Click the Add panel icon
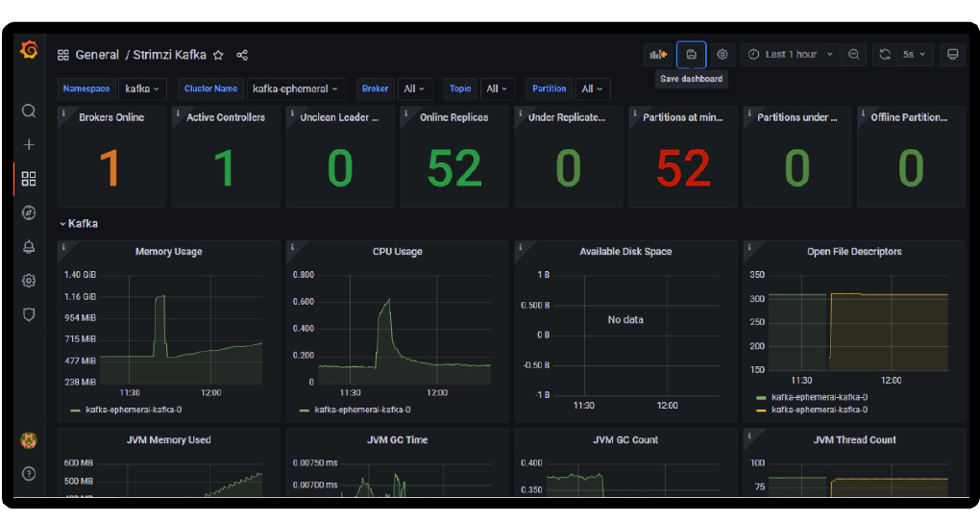 [x=658, y=55]
